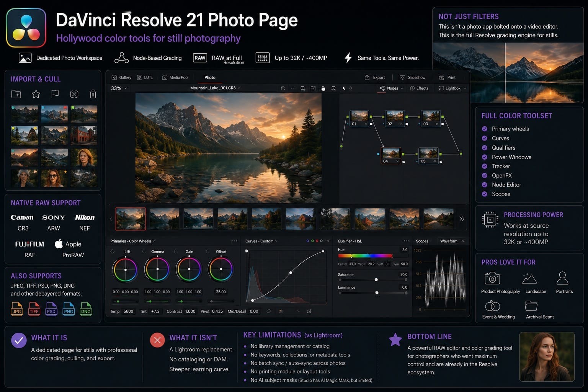
Task: Open the Lightbox dropdown
Action: coord(452,88)
